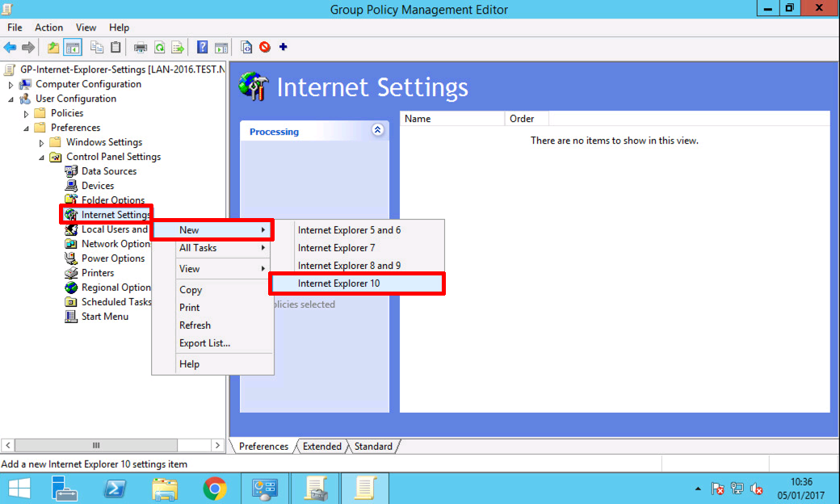Collapse the Processing panel chevron
Image resolution: width=840 pixels, height=504 pixels.
pyautogui.click(x=377, y=130)
